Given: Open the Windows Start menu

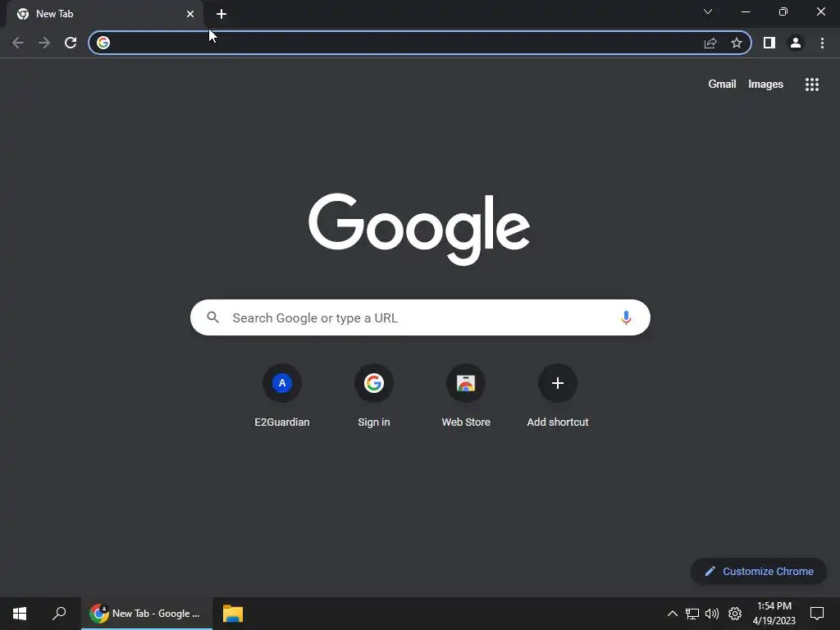Looking at the screenshot, I should pos(20,614).
